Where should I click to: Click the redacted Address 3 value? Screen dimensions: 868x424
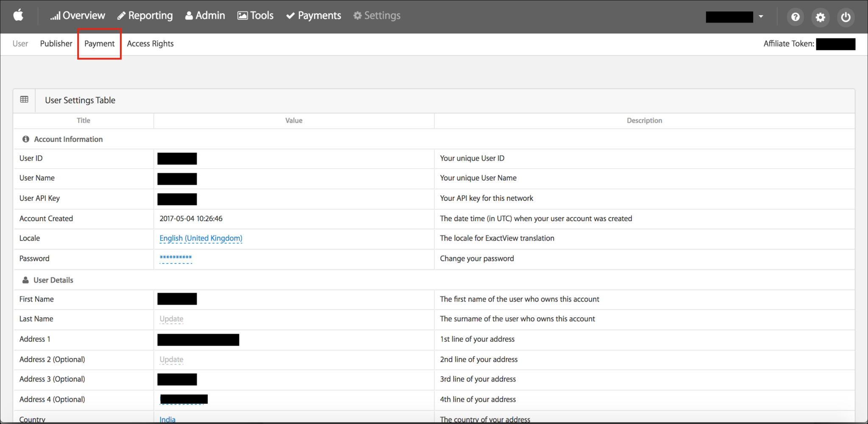[x=177, y=379]
